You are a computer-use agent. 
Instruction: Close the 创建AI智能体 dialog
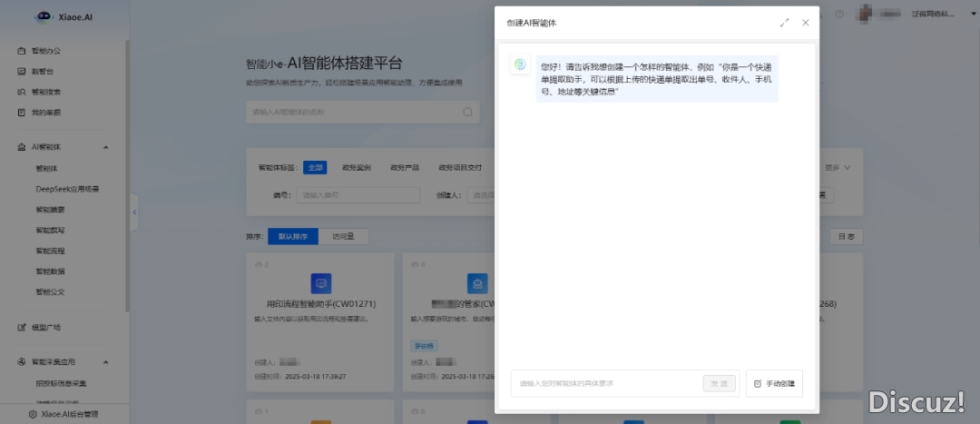(806, 23)
